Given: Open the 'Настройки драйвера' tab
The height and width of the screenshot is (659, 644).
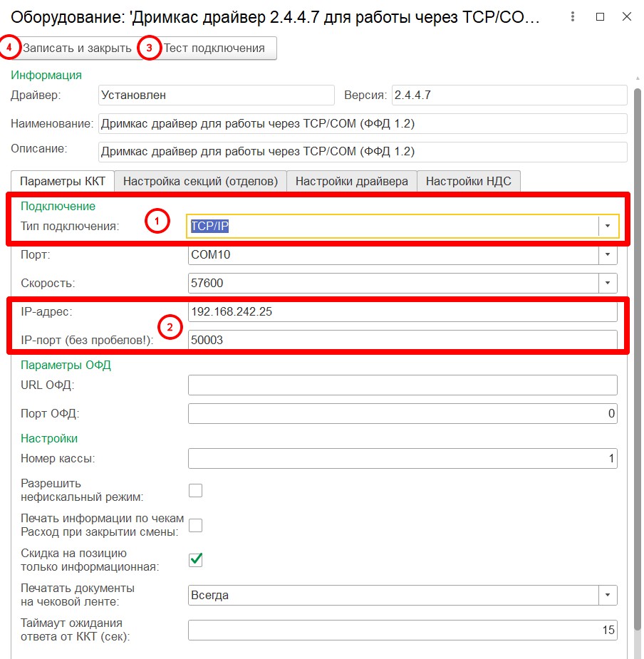Looking at the screenshot, I should pyautogui.click(x=351, y=181).
